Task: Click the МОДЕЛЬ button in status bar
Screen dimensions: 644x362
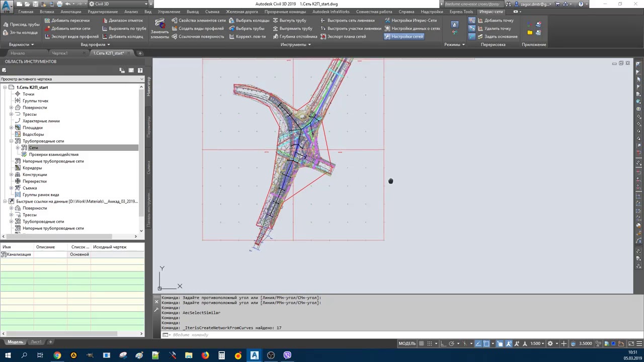Action: (x=407, y=343)
